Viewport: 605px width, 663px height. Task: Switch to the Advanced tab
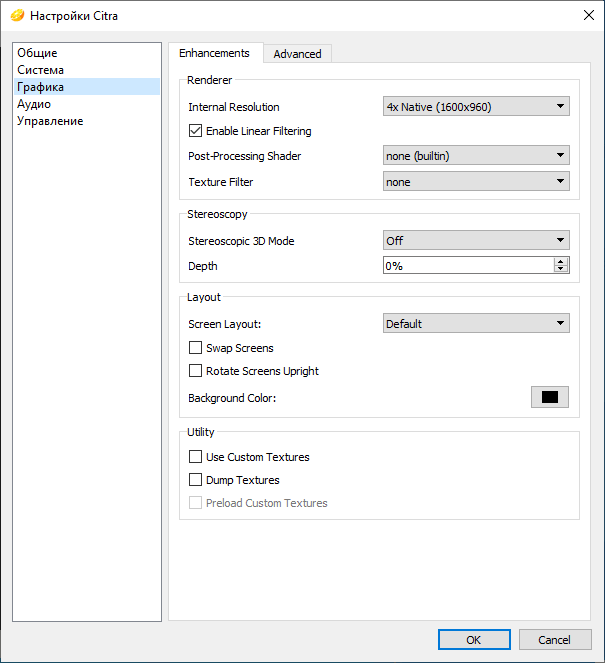point(297,54)
